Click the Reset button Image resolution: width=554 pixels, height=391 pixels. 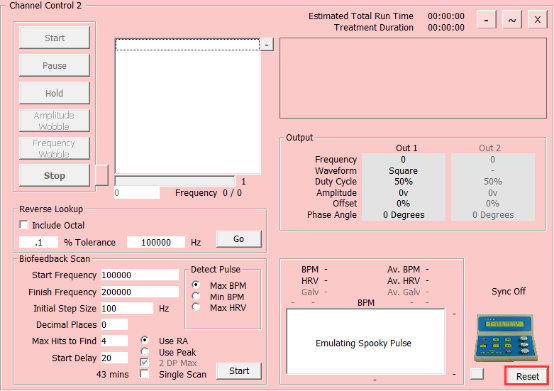(x=527, y=376)
